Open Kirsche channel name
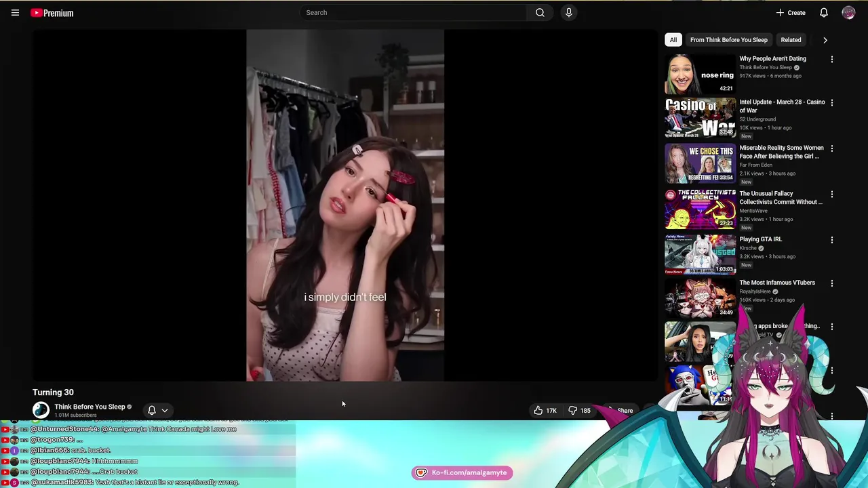 click(749, 248)
